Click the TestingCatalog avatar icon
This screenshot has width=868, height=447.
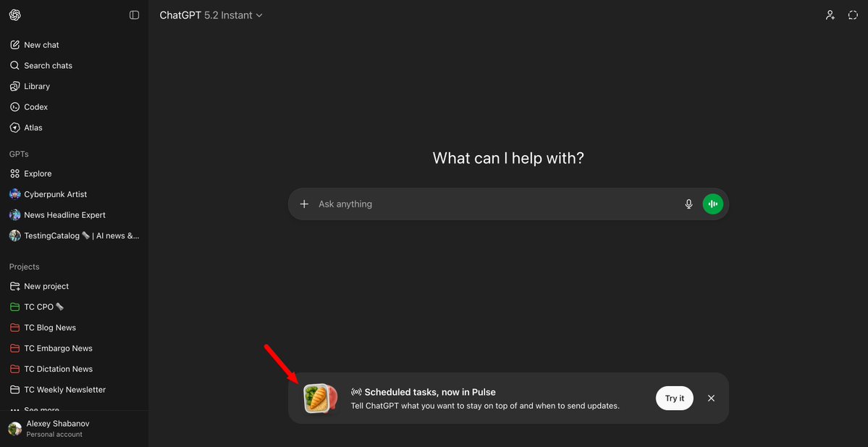pyautogui.click(x=15, y=235)
